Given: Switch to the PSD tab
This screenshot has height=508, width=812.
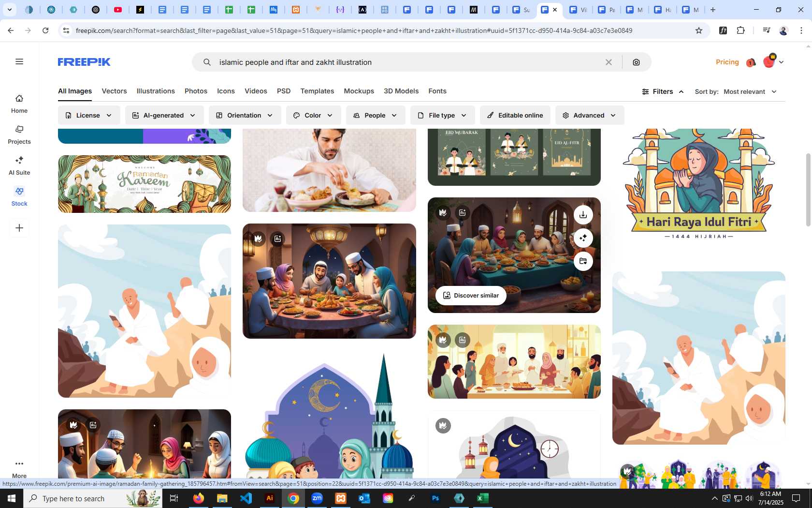Looking at the screenshot, I should click(284, 91).
